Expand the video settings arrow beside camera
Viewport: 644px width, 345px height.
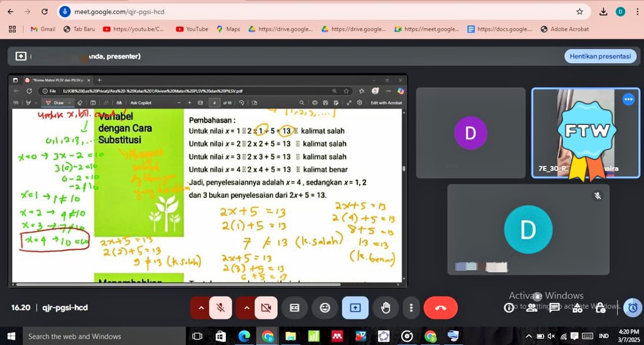(247, 308)
